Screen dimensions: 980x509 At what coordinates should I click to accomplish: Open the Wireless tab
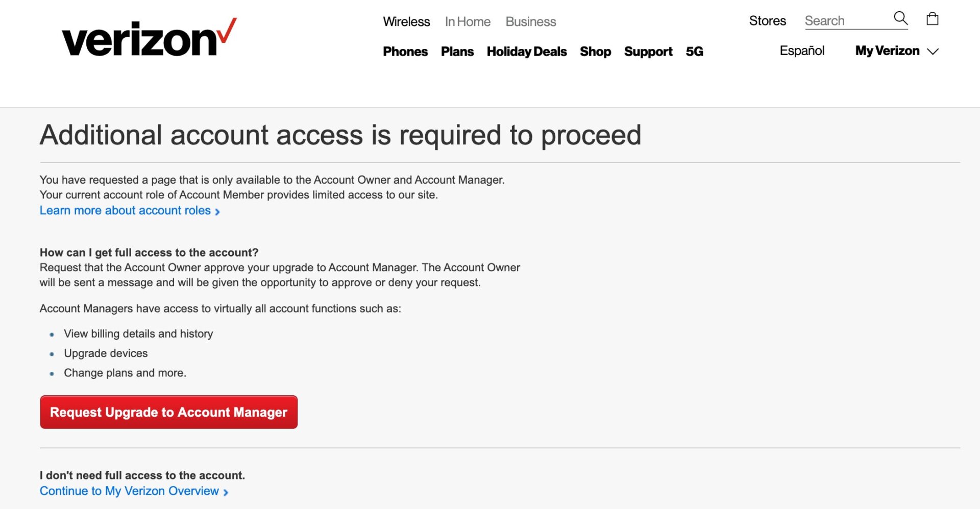coord(406,21)
